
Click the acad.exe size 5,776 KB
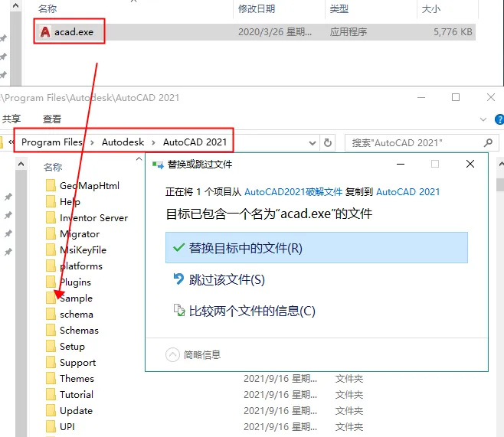point(453,32)
